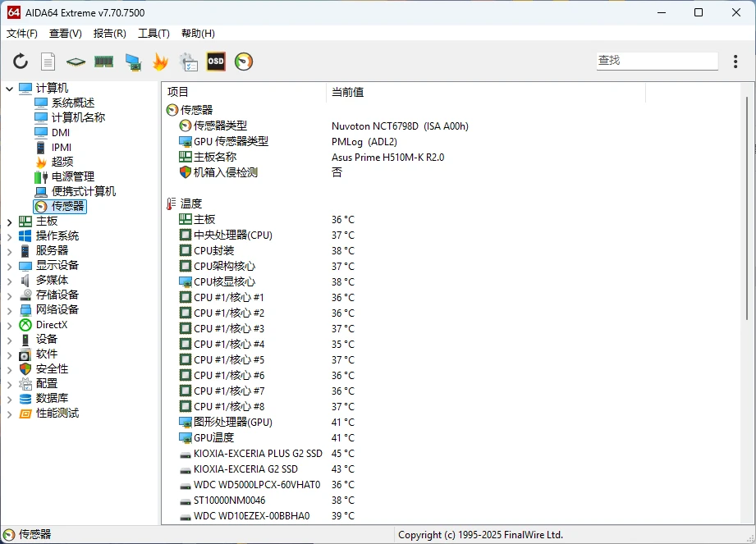Click Asus Prime H510M-K R2.0 value
756x544 pixels.
click(x=387, y=157)
